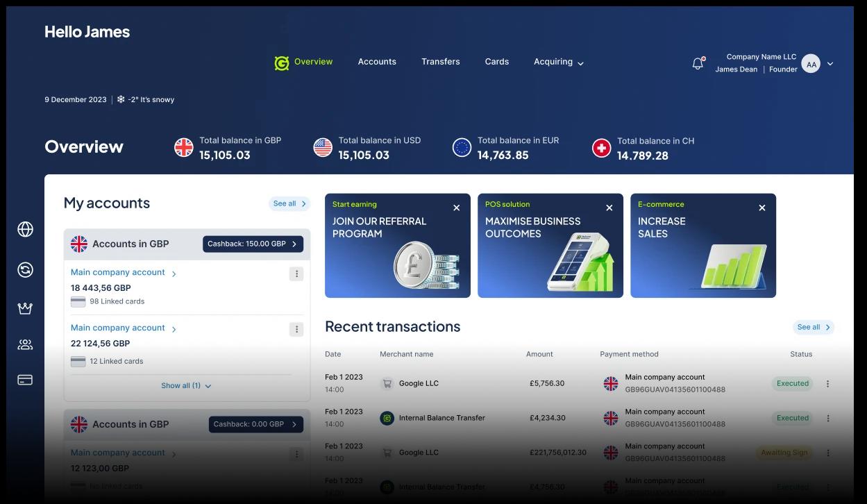Click See all for Recent transactions
Image resolution: width=867 pixels, height=504 pixels.
[813, 327]
